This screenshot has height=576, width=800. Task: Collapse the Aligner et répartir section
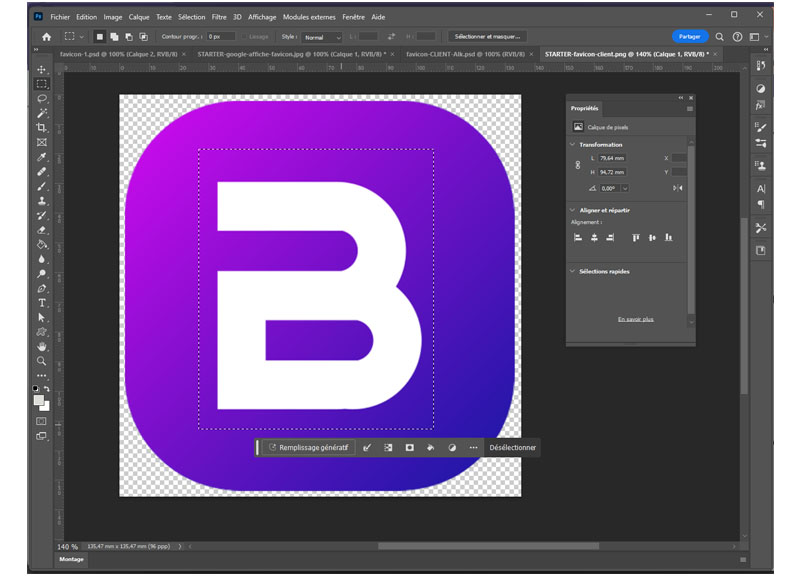[572, 210]
